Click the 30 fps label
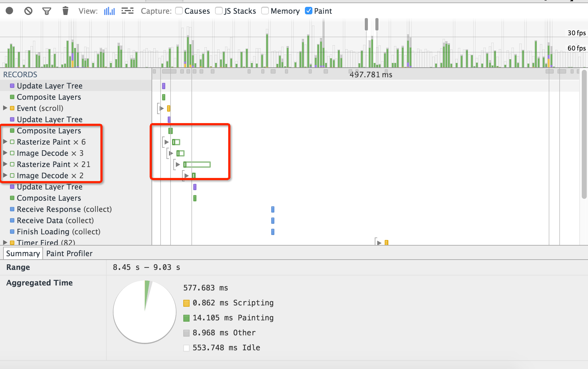The image size is (588, 369). tap(576, 33)
